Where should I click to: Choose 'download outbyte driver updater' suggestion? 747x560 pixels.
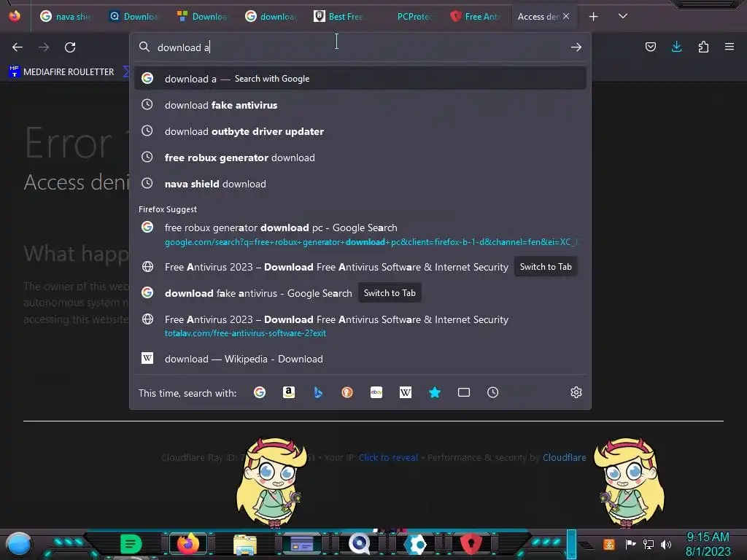click(x=360, y=131)
